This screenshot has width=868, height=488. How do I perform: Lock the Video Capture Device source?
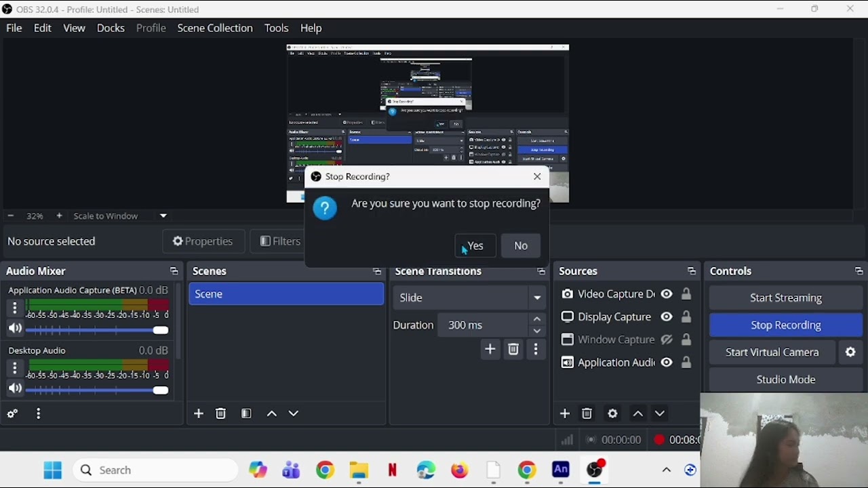tap(686, 294)
